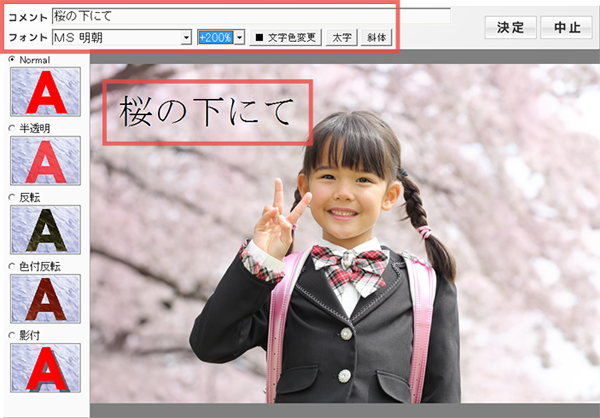Expand the +200% size dropdown arrow
Screen dimensions: 600x418
click(240, 37)
